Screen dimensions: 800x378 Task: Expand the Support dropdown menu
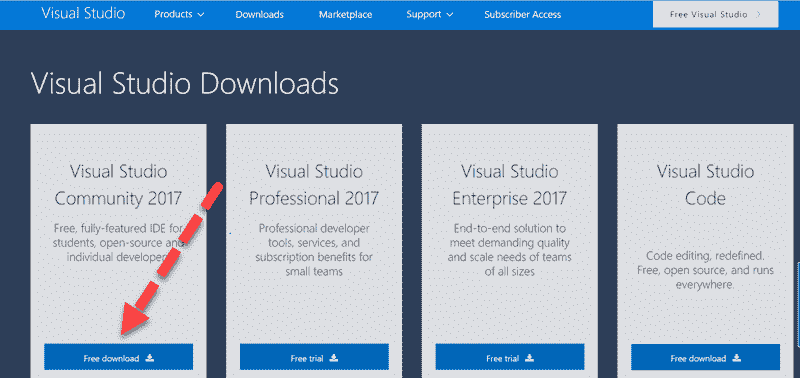click(x=430, y=14)
